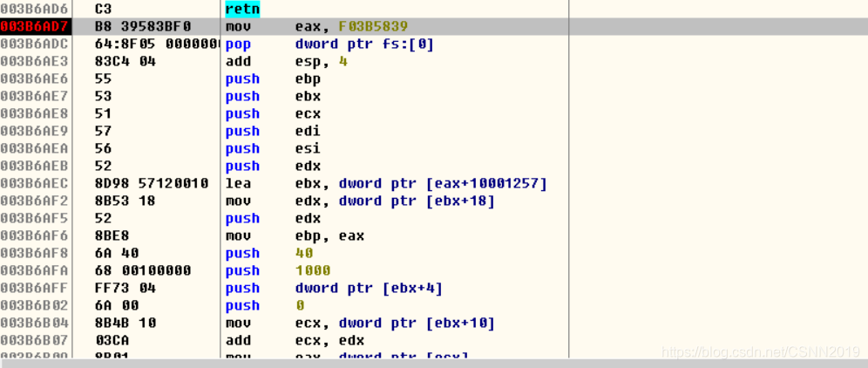
Task: Click instruction mov eax, F03B5839
Action: click(x=316, y=27)
